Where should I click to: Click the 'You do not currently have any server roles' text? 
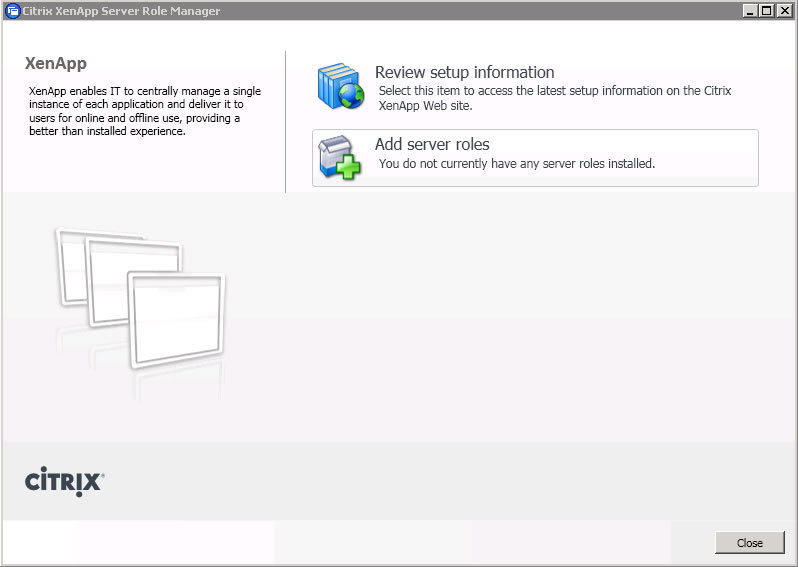coord(516,163)
